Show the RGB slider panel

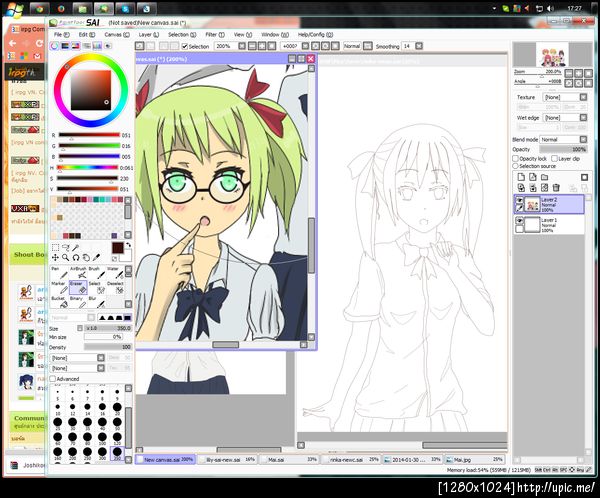coord(65,46)
